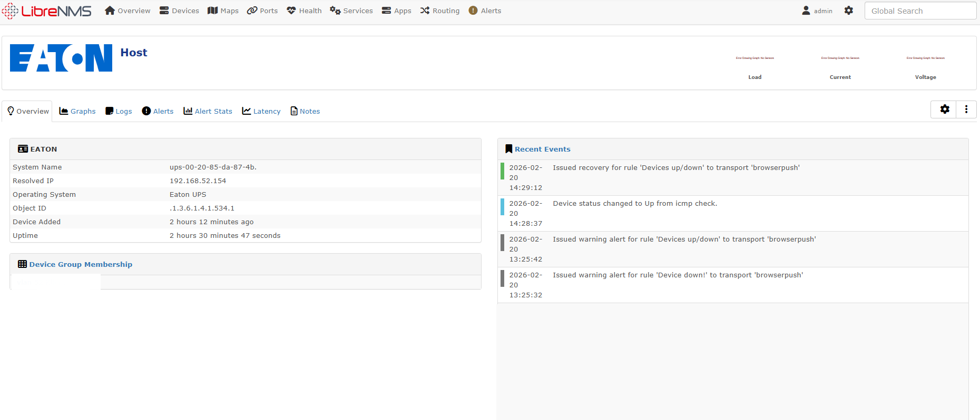Screen dimensions: 980x420
Task: Click the device settings gear button
Action: [944, 109]
